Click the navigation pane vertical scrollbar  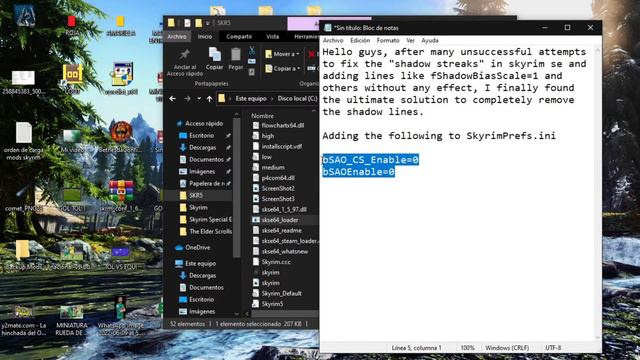click(236, 188)
